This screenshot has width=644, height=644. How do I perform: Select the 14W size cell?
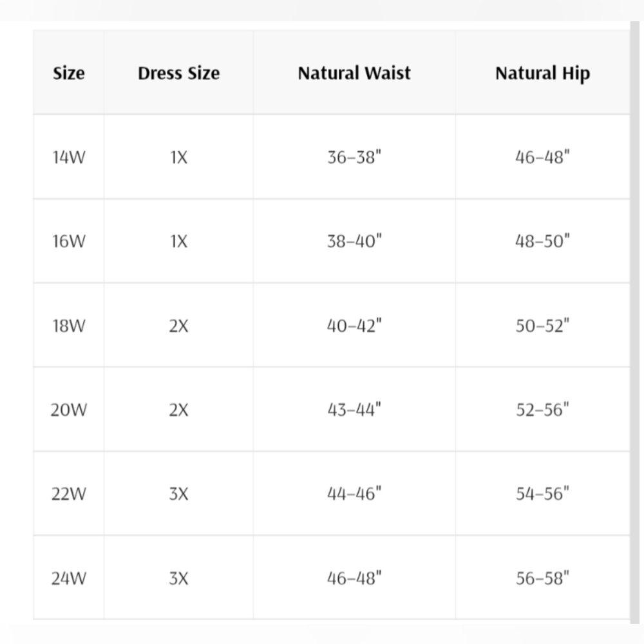tap(69, 157)
